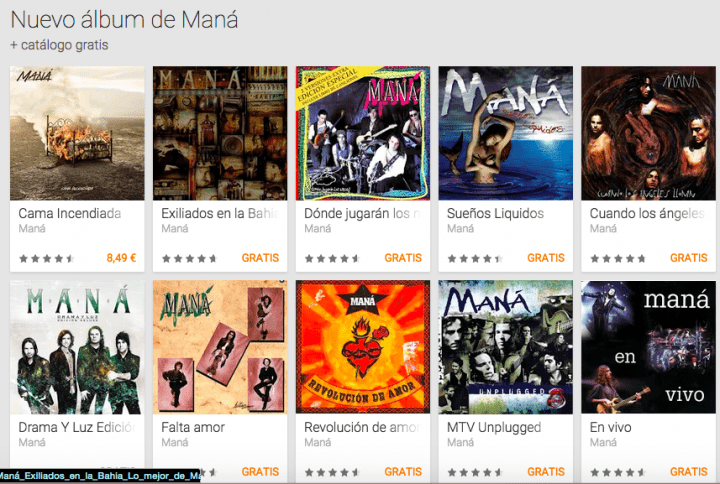Click GRATIS under Cuando los ángeles
The image size is (720, 484).
[x=689, y=258]
